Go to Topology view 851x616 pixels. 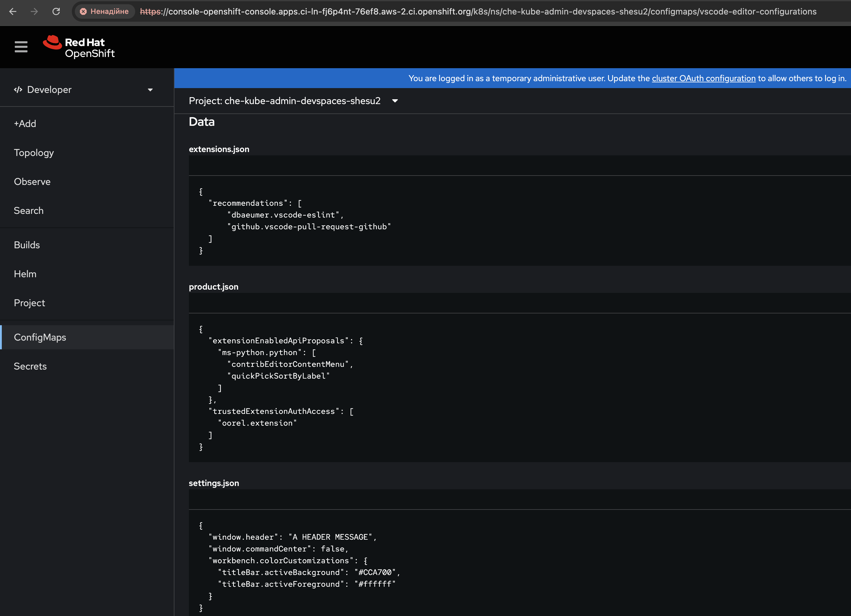click(34, 153)
